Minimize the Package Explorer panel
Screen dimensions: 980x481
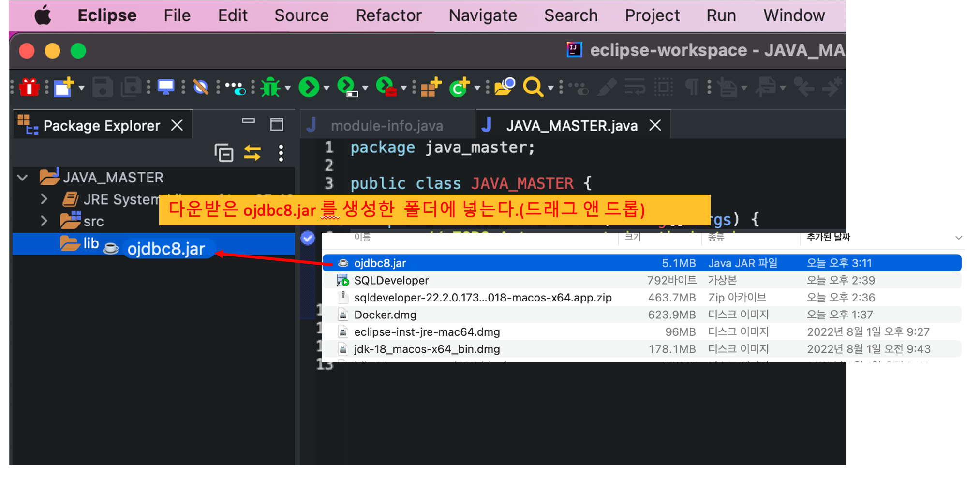click(249, 121)
